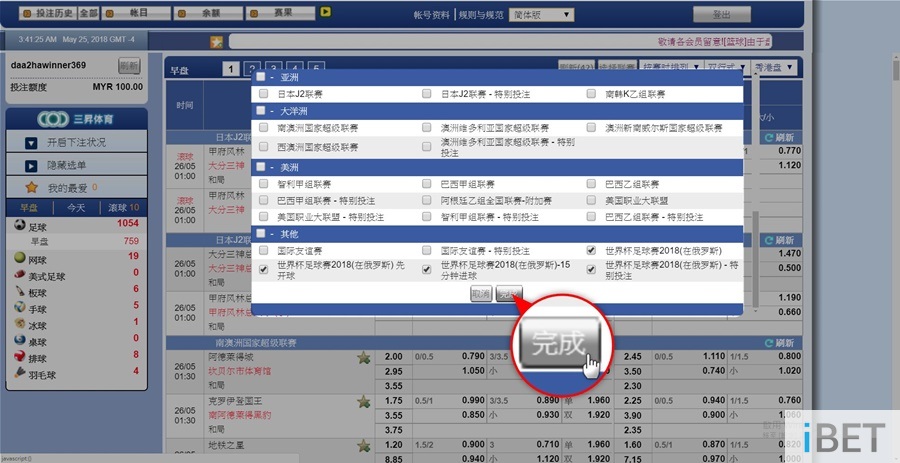This screenshot has width=900, height=463.
Task: Open 投注历史 from top menu
Action: point(47,13)
